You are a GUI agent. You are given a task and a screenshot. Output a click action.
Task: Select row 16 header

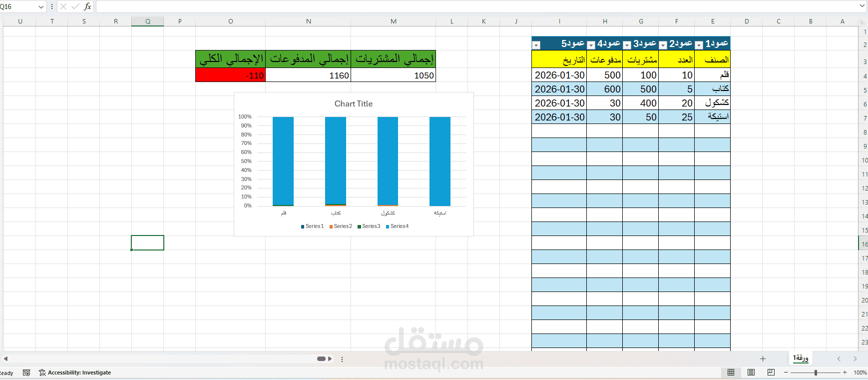pos(864,244)
